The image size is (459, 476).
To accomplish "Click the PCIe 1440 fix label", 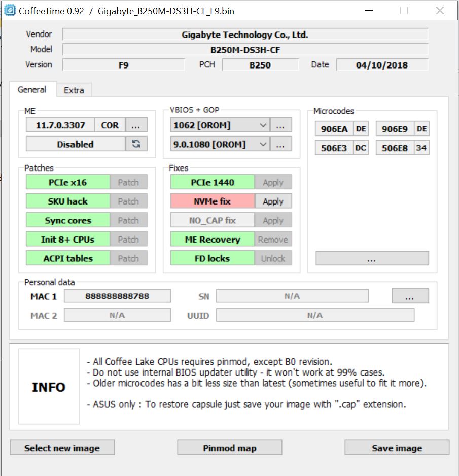I will tap(213, 182).
